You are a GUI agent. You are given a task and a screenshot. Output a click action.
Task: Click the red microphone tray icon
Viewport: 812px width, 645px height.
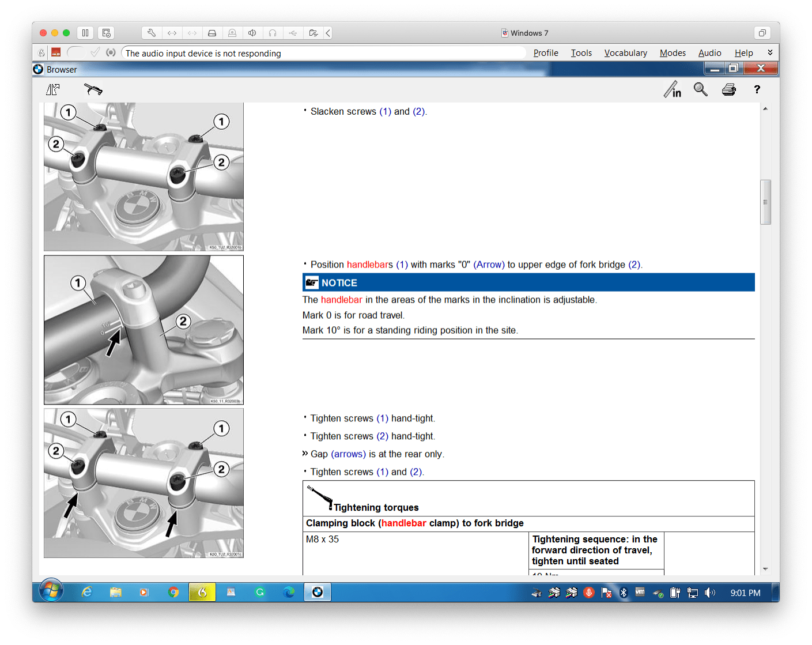(x=589, y=593)
